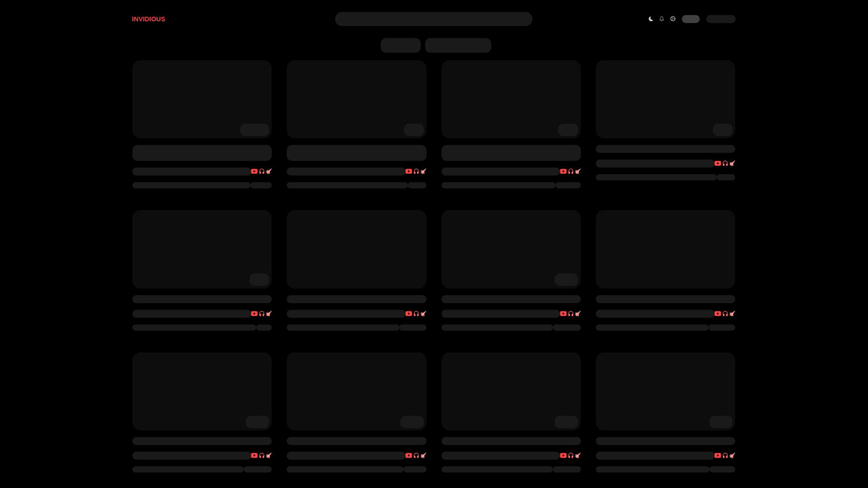The image size is (868, 488).
Task: Click the headphones audio icon on second video
Action: 416,172
